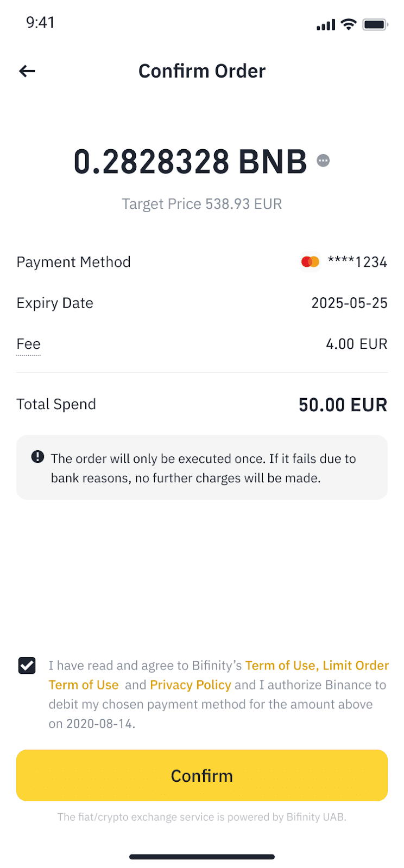
Task: Open the Term of Use link
Action: point(279,665)
